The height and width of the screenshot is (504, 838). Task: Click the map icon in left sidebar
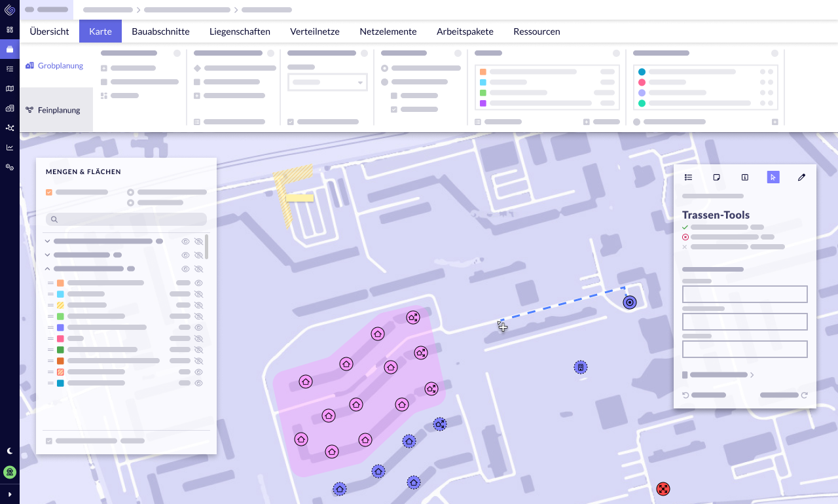(x=10, y=88)
